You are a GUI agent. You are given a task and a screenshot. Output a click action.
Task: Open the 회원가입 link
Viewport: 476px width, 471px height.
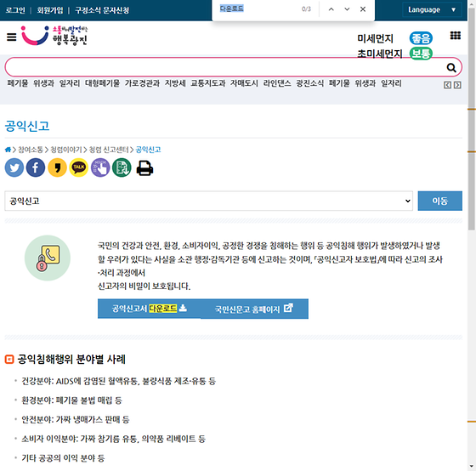(50, 10)
